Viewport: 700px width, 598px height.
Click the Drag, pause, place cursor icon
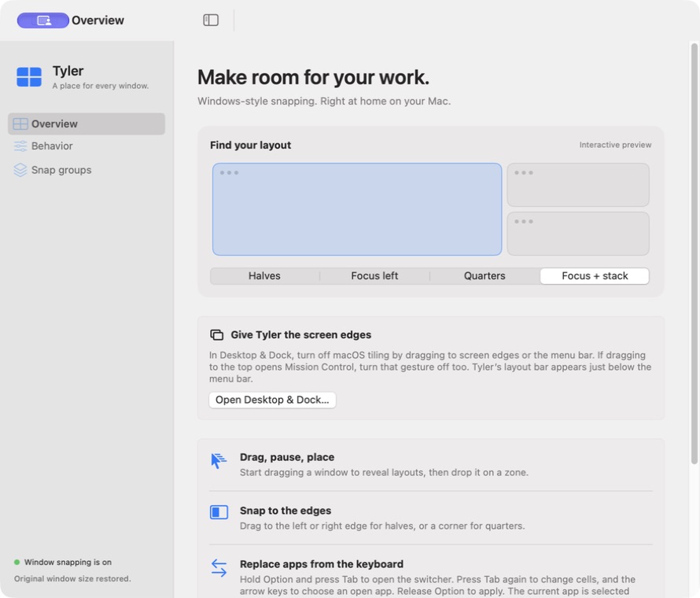tap(219, 460)
